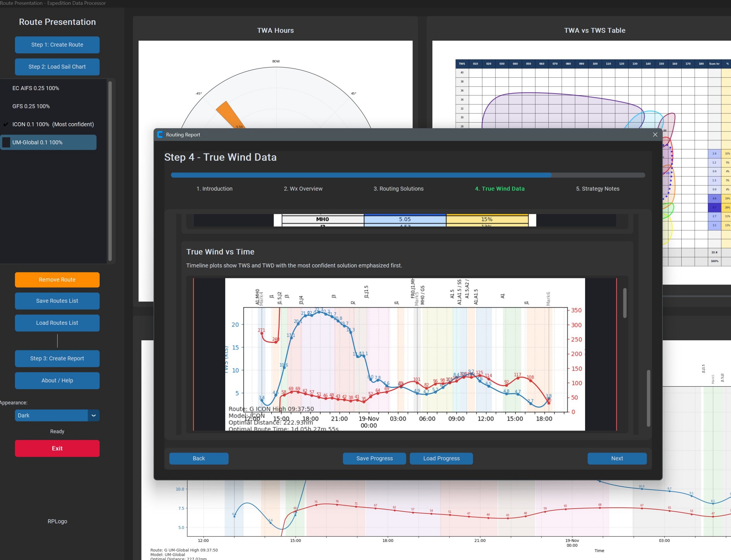Select GFS 0.25 100% route entry
Viewport: 731px width, 560px height.
pyautogui.click(x=31, y=106)
